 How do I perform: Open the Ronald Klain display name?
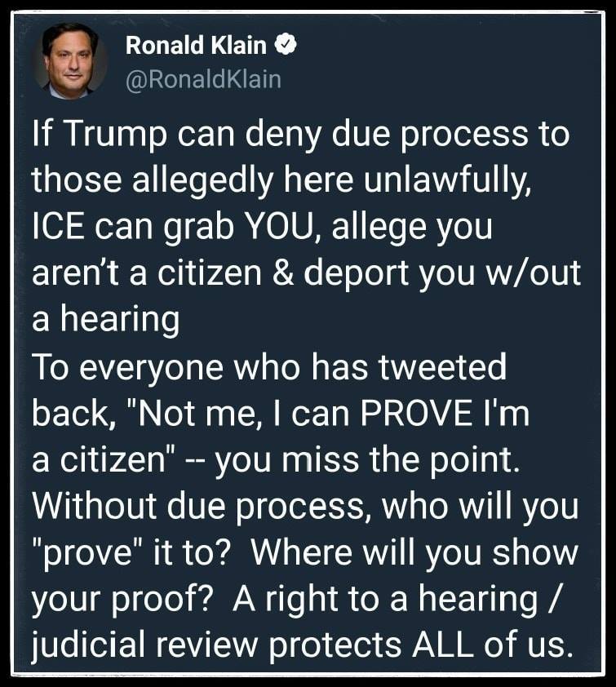[196, 47]
